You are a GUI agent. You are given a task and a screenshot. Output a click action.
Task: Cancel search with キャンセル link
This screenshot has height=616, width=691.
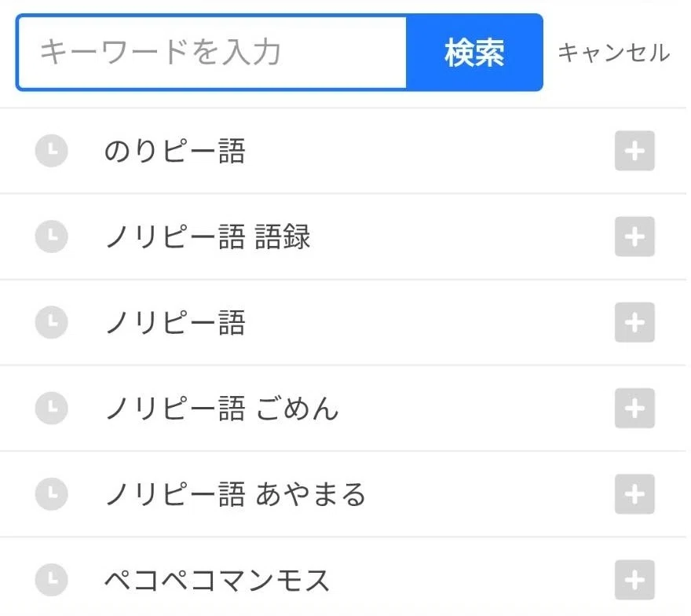point(614,53)
